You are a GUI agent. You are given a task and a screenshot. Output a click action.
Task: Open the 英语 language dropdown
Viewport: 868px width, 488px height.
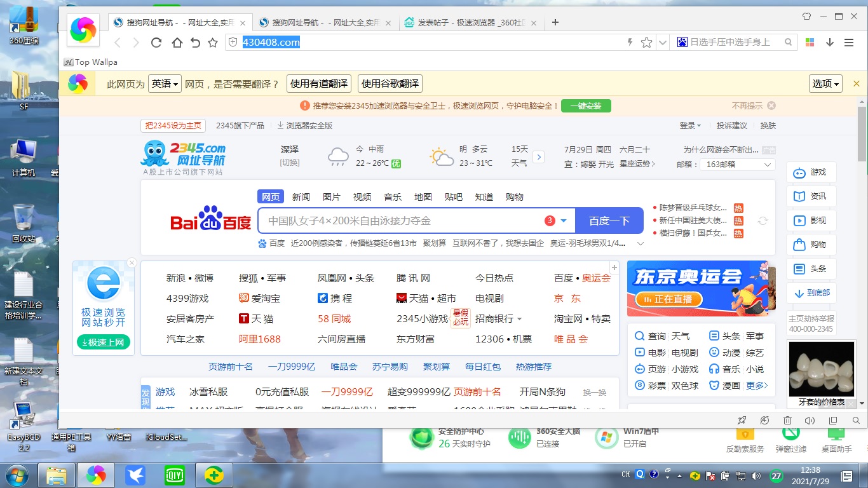click(x=165, y=83)
